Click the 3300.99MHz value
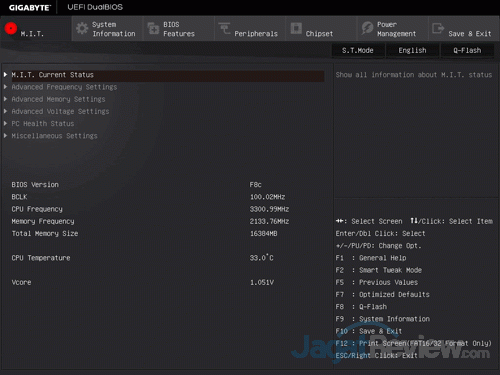Screen dimensions: 500x375 point(269,209)
